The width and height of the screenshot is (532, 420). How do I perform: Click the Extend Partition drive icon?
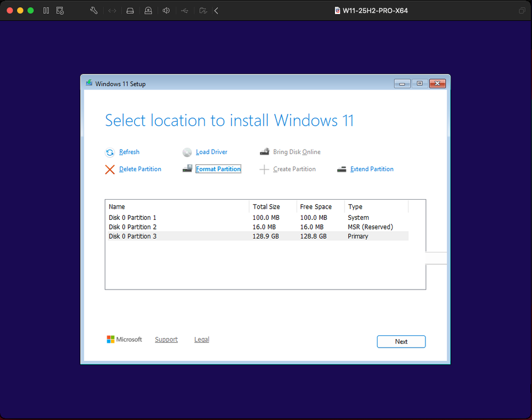click(342, 169)
